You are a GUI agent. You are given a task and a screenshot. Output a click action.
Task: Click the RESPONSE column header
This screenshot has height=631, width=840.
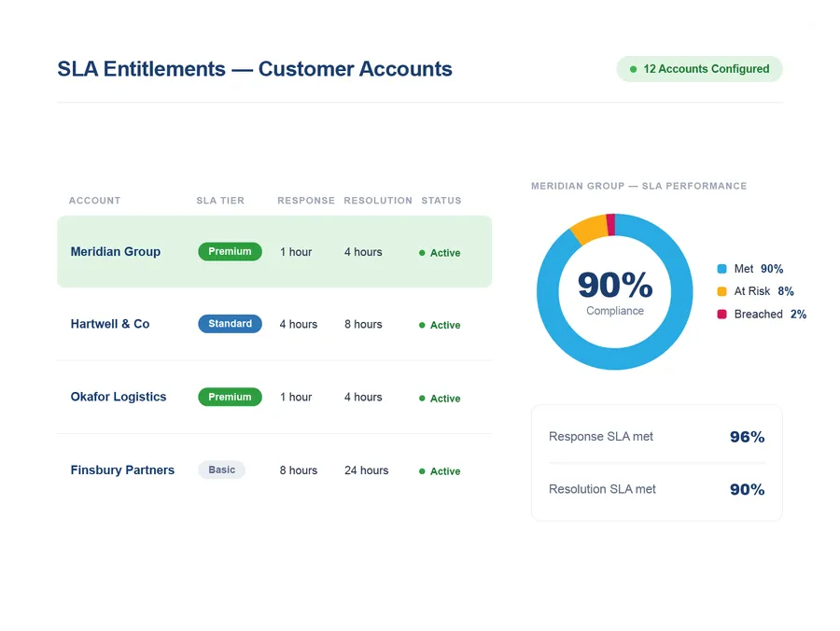pos(306,201)
